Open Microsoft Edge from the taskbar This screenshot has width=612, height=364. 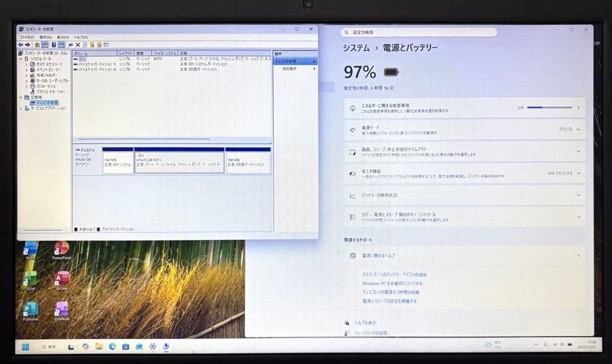click(x=114, y=346)
